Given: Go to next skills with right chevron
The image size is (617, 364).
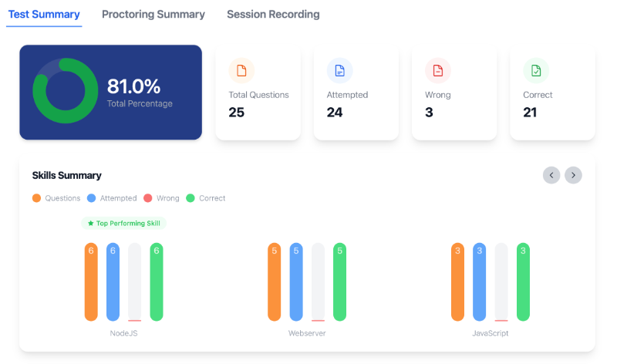Looking at the screenshot, I should tap(573, 175).
